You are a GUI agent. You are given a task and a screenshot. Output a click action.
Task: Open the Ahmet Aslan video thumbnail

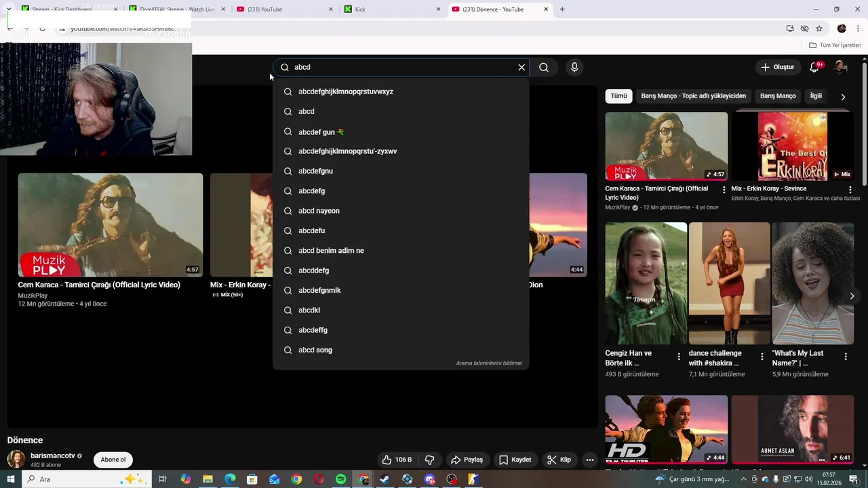(792, 430)
